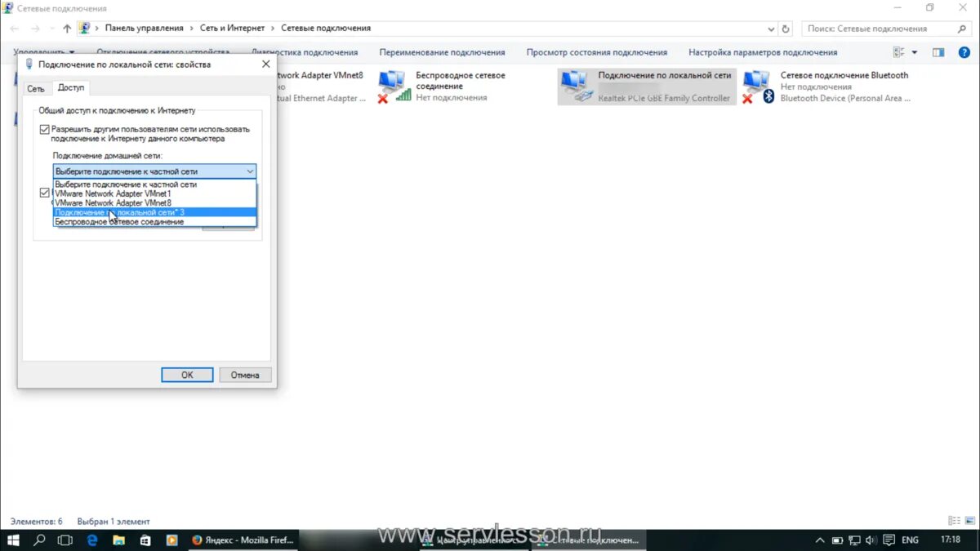Switch to the Доступ tab

coord(71,87)
